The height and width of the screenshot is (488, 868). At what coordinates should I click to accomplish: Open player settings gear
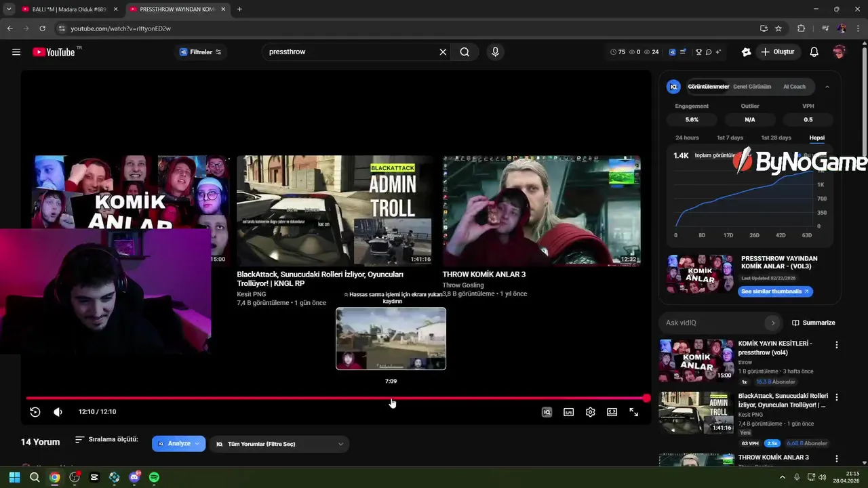tap(591, 412)
